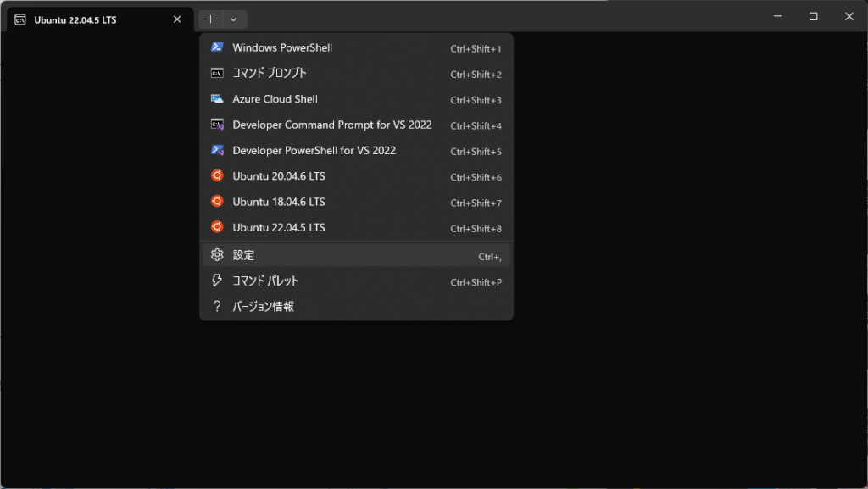Click the コマンド パレット lightning icon
Image resolution: width=868 pixels, height=489 pixels.
tap(218, 281)
